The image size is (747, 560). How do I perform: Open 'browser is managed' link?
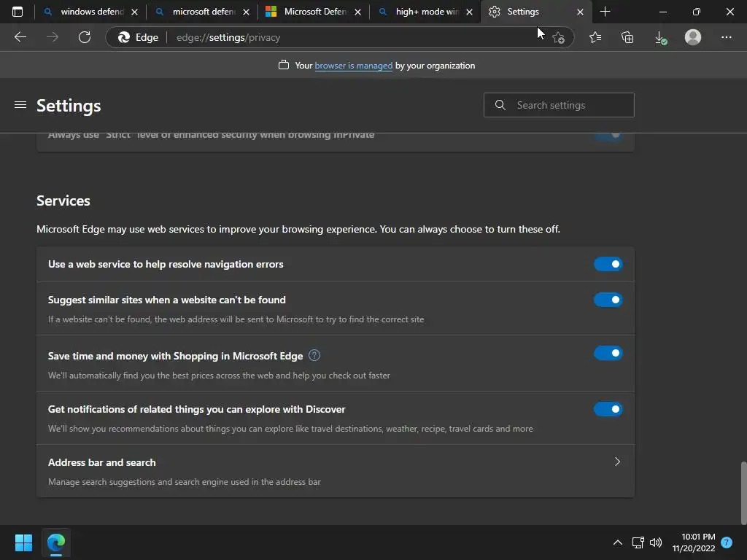[x=354, y=66]
